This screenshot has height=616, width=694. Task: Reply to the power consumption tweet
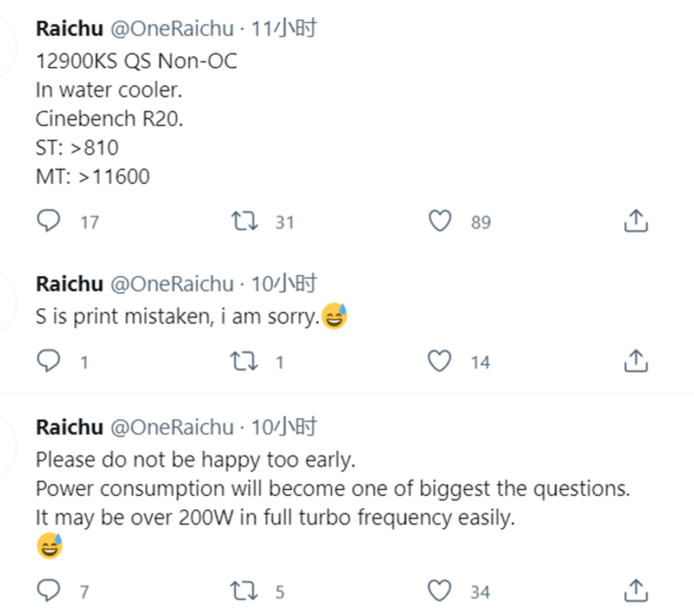click(49, 591)
